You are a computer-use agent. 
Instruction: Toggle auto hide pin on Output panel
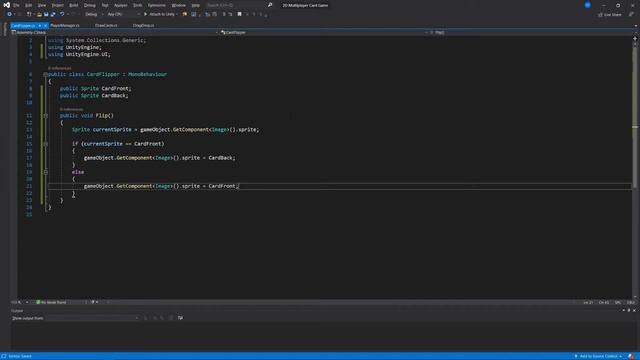(x=629, y=311)
